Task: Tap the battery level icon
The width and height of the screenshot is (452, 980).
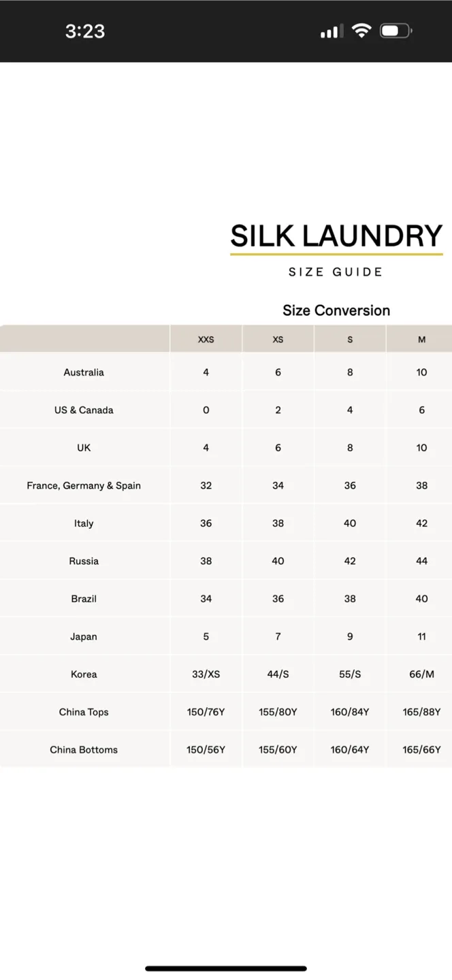Action: [396, 31]
